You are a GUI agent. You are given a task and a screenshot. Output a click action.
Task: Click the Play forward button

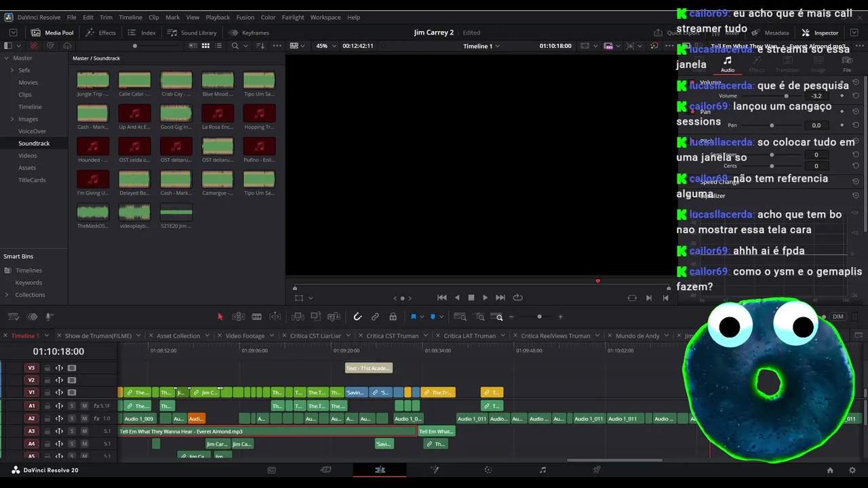point(485,298)
